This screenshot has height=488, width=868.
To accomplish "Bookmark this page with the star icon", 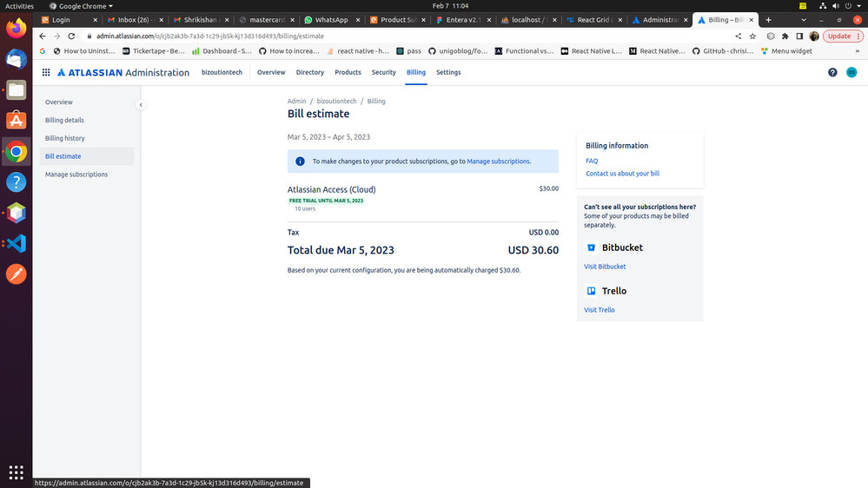I will [x=752, y=36].
